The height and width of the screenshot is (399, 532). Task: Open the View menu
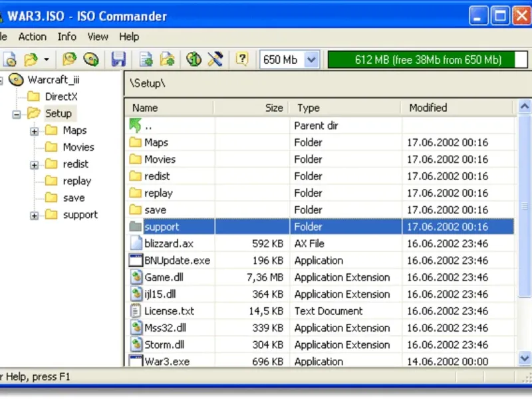click(x=98, y=37)
